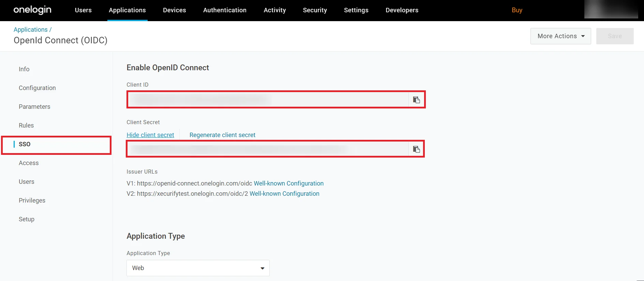This screenshot has height=281, width=644.
Task: Expand the Application Type Web dropdown
Action: 198,268
